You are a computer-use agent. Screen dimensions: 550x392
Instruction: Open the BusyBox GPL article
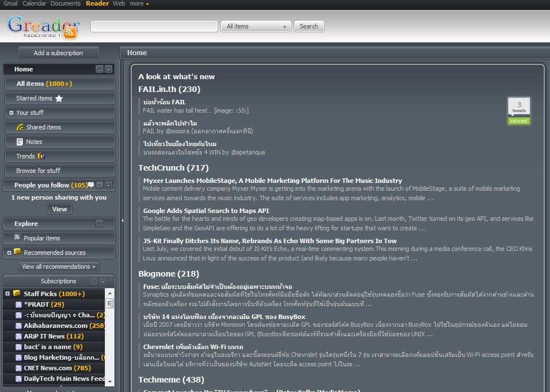click(224, 317)
